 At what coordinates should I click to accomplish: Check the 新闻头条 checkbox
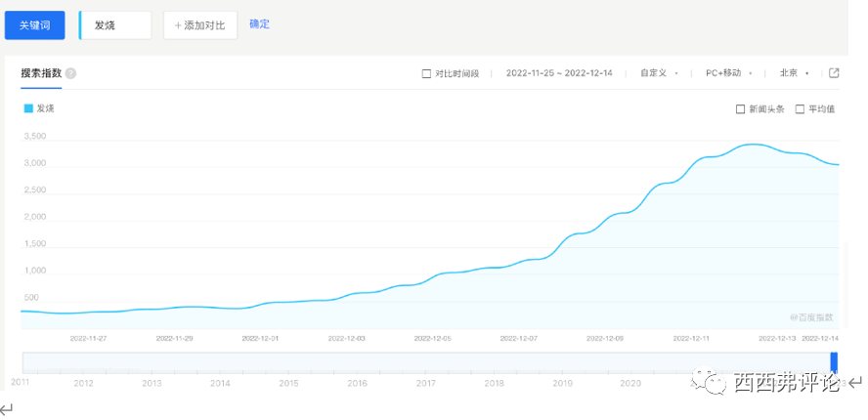(740, 109)
